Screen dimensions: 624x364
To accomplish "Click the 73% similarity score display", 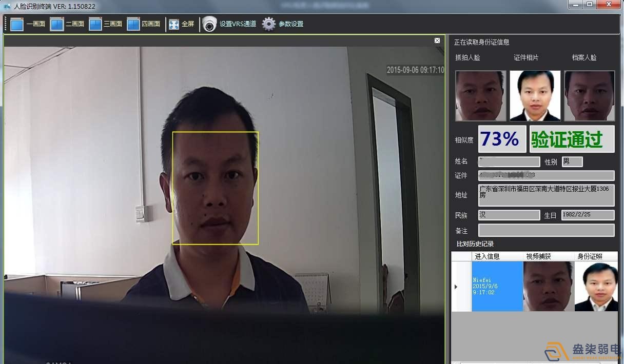I will coord(501,138).
